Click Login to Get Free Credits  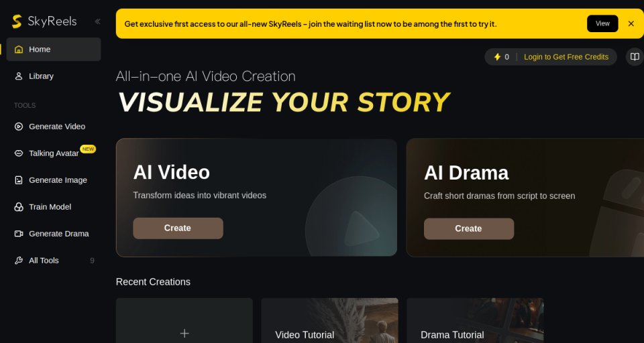click(x=566, y=57)
